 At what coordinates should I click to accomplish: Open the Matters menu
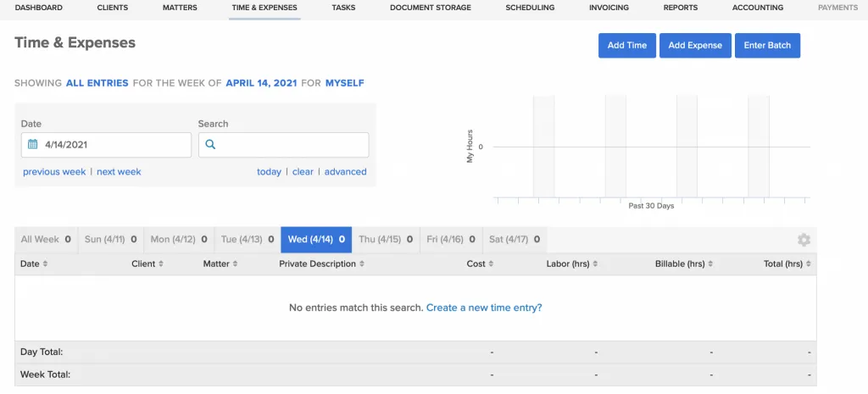pyautogui.click(x=180, y=8)
